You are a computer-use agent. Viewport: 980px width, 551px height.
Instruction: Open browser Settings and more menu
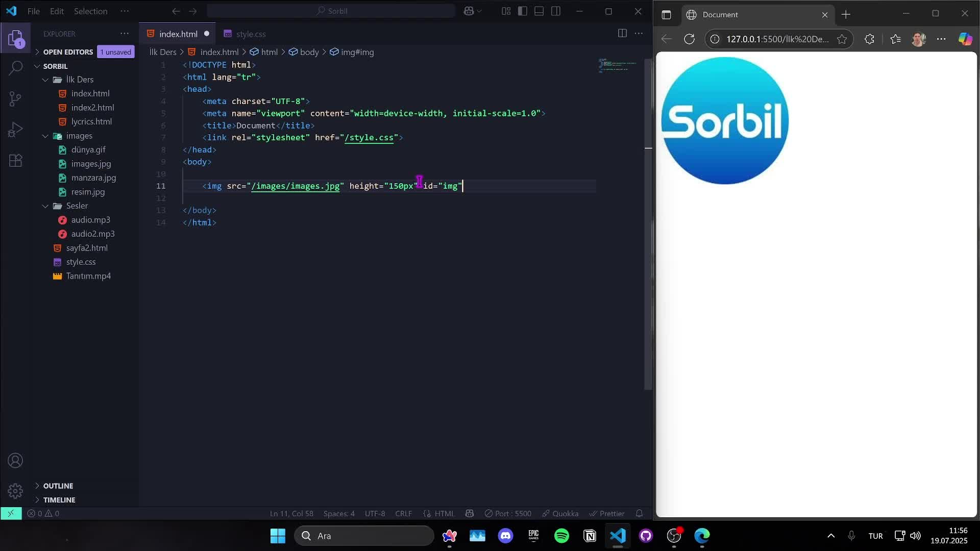(942, 39)
